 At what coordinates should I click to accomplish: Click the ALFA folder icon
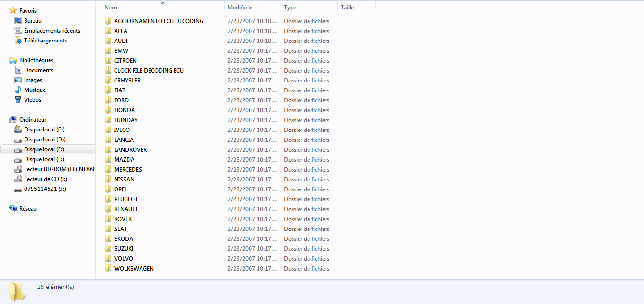(x=108, y=31)
